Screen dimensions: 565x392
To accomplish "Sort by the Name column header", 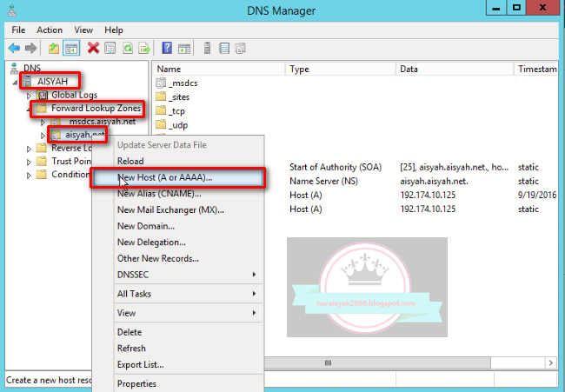I will 219,69.
